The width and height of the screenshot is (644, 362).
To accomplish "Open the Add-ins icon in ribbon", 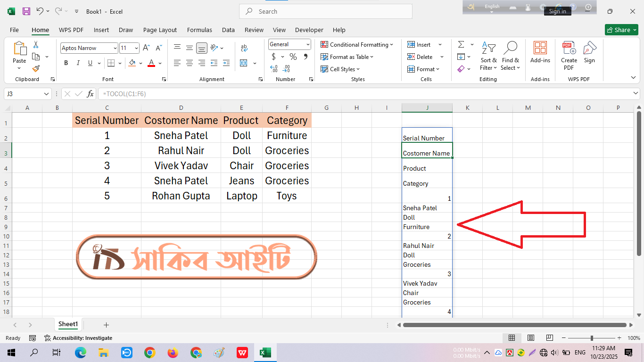I will 540,52.
